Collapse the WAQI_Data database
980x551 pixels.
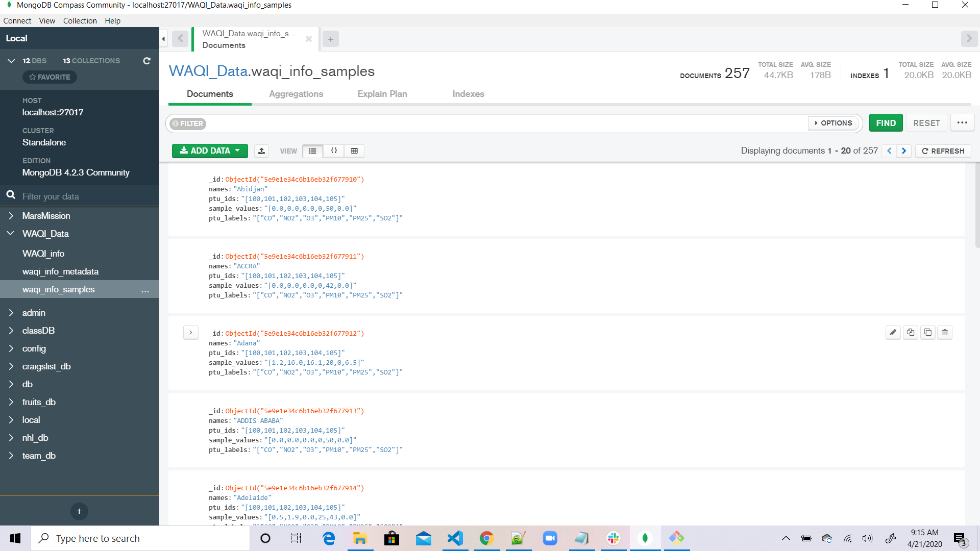click(x=11, y=233)
